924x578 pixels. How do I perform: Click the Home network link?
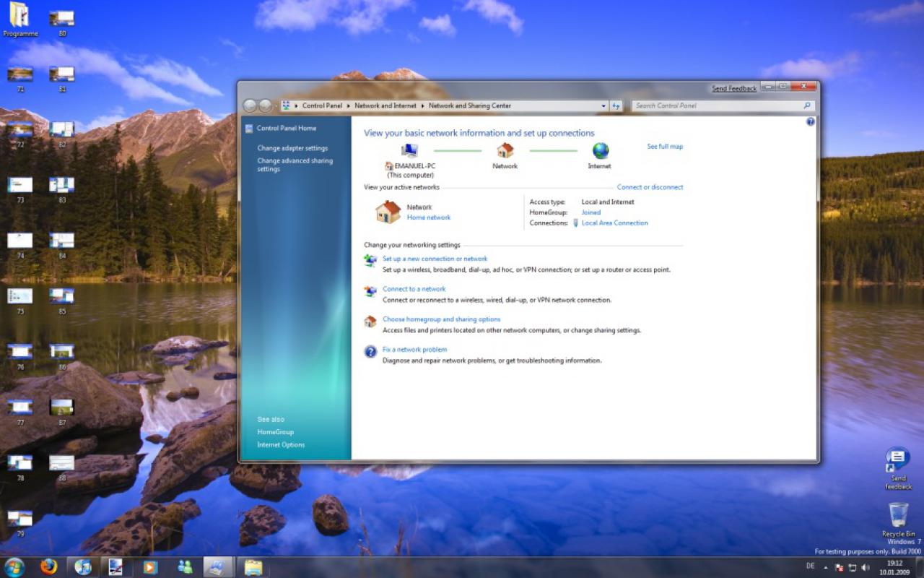[429, 217]
